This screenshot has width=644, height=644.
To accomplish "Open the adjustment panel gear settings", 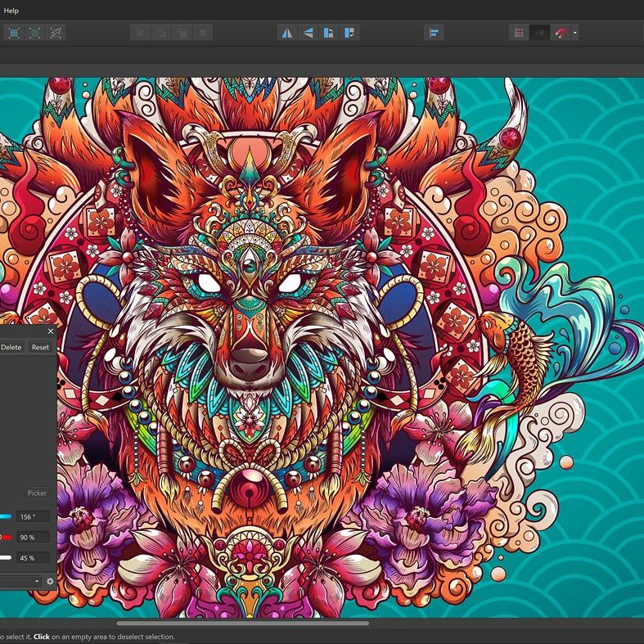I will click(x=50, y=581).
